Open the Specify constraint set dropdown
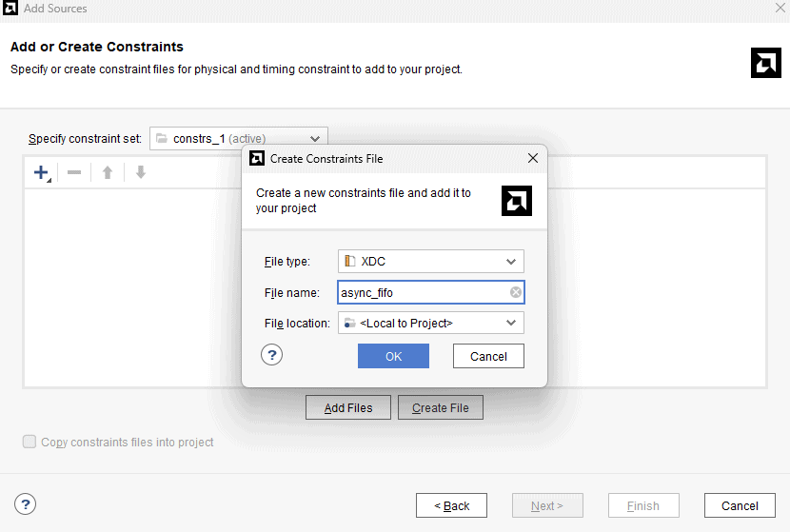 pyautogui.click(x=238, y=139)
